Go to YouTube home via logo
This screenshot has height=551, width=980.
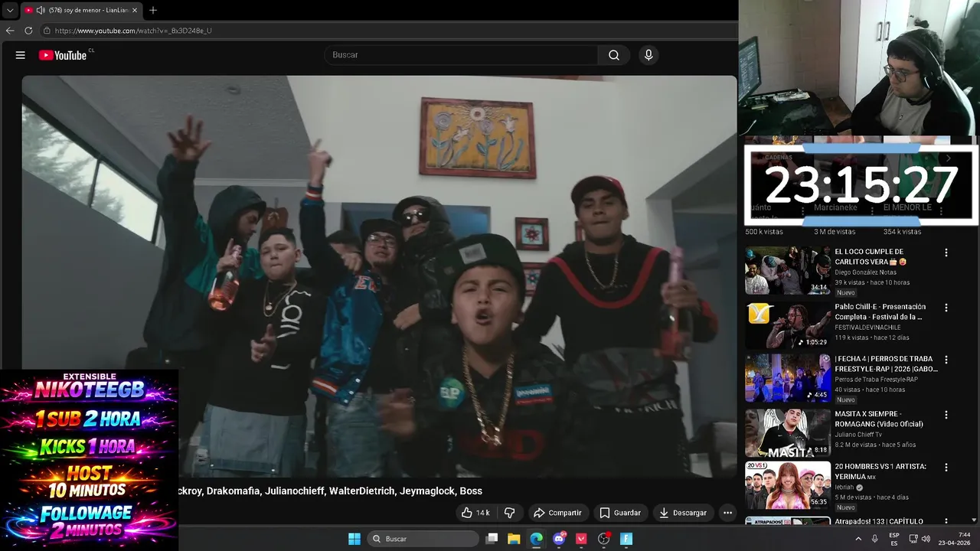[x=63, y=55]
